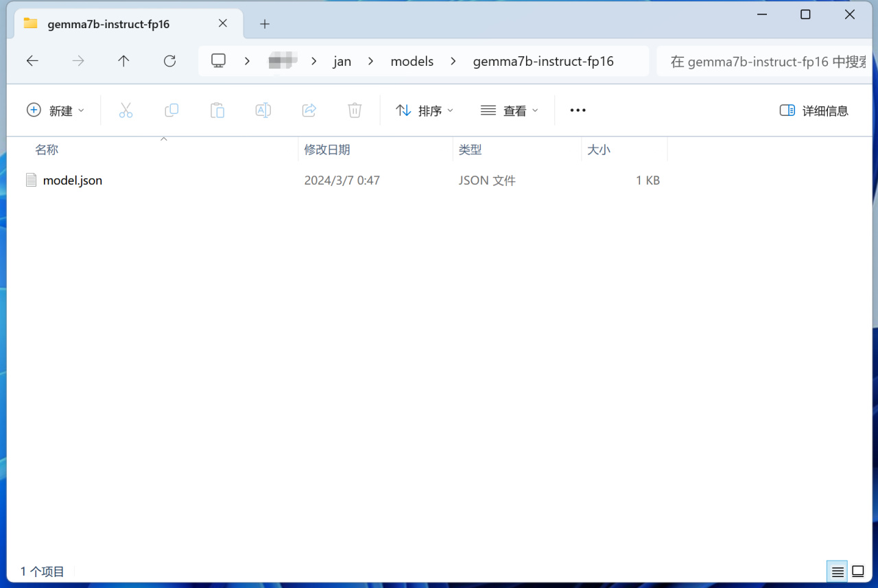Click the Cut scissors icon
Screen dimensions: 878x588
pyautogui.click(x=126, y=110)
